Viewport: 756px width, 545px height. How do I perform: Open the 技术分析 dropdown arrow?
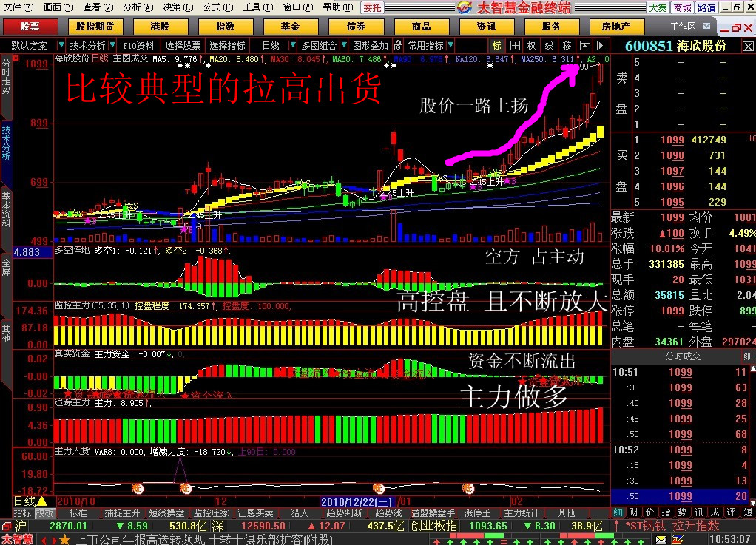point(112,45)
